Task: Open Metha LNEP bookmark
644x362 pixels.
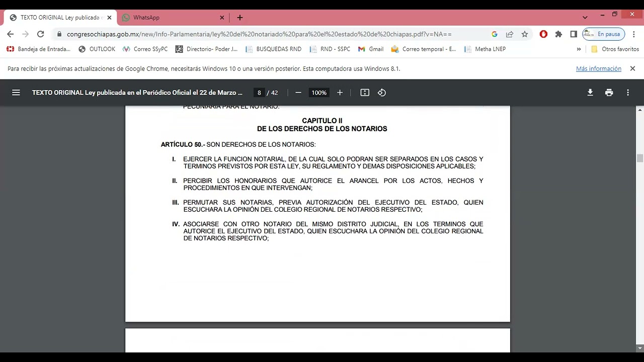Action: click(485, 49)
